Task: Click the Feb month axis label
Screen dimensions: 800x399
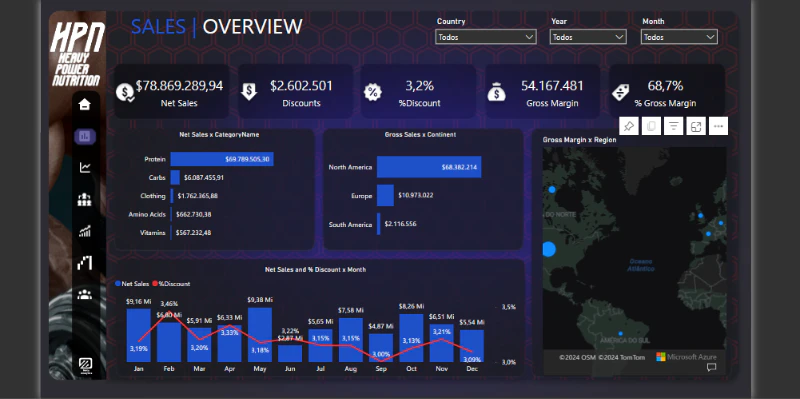Action: (x=169, y=368)
